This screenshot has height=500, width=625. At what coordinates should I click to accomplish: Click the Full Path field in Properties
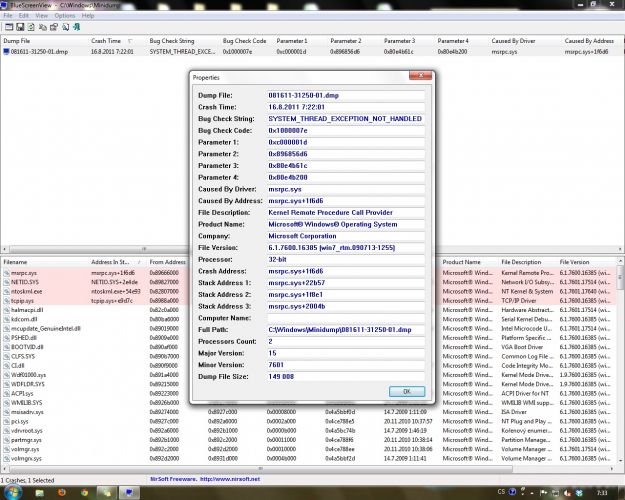346,330
